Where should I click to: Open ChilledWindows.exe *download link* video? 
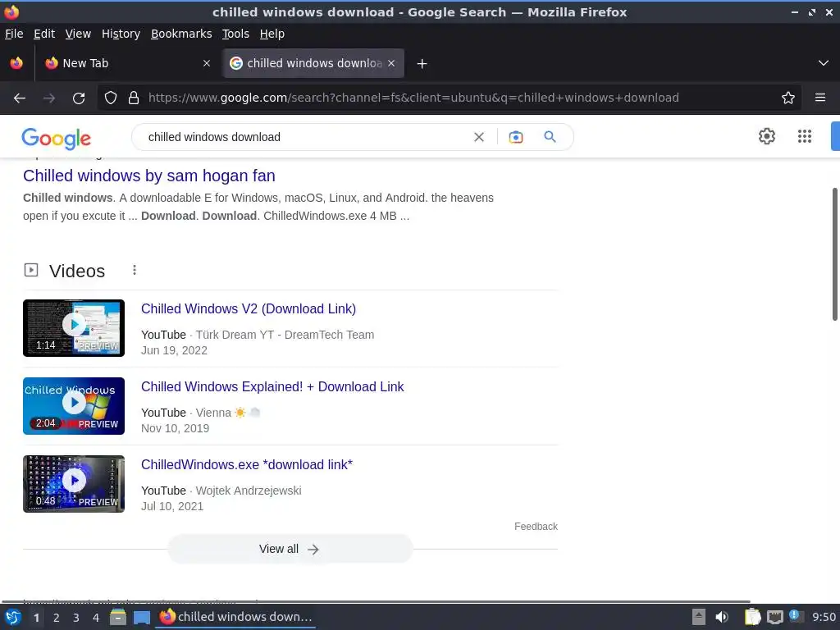tap(247, 464)
